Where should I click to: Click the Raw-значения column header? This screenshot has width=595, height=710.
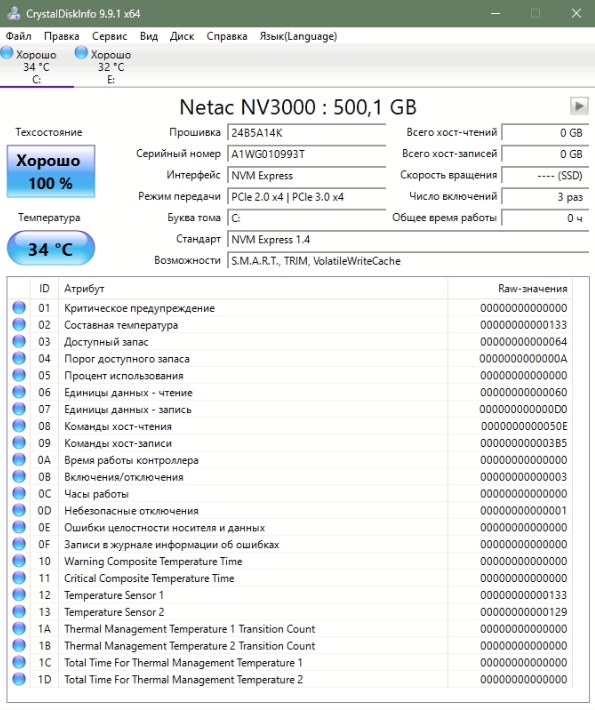click(510, 288)
